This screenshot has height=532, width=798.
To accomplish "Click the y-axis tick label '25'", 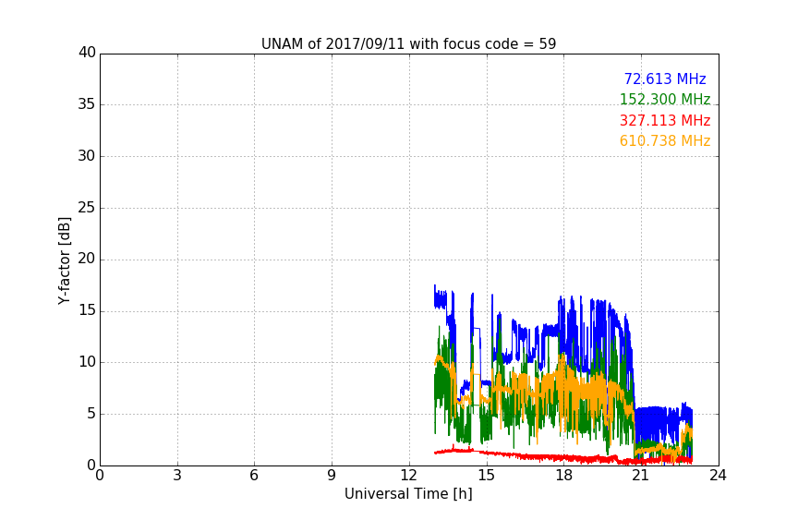I will click(x=87, y=208).
